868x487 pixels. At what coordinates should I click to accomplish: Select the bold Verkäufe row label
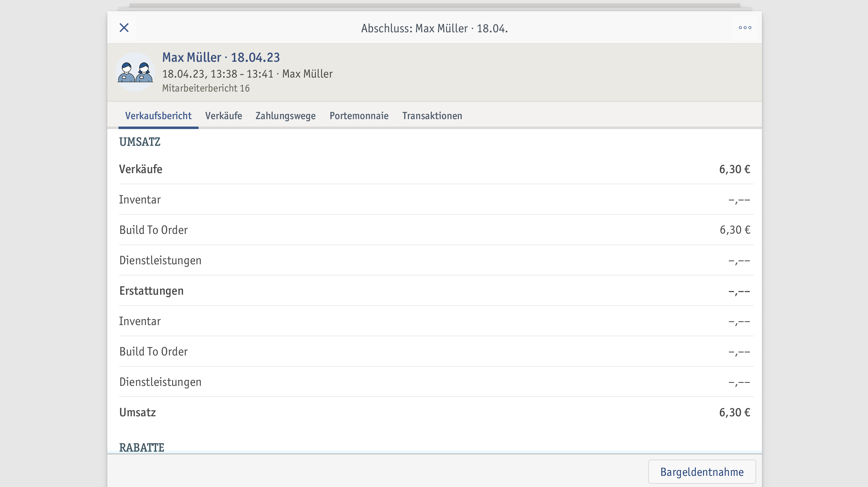click(141, 169)
